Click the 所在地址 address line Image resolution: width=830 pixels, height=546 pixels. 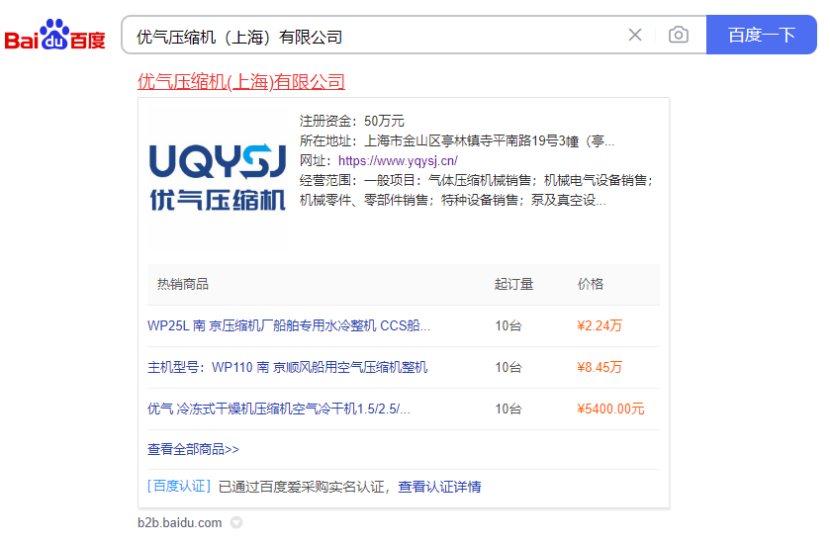[457, 141]
